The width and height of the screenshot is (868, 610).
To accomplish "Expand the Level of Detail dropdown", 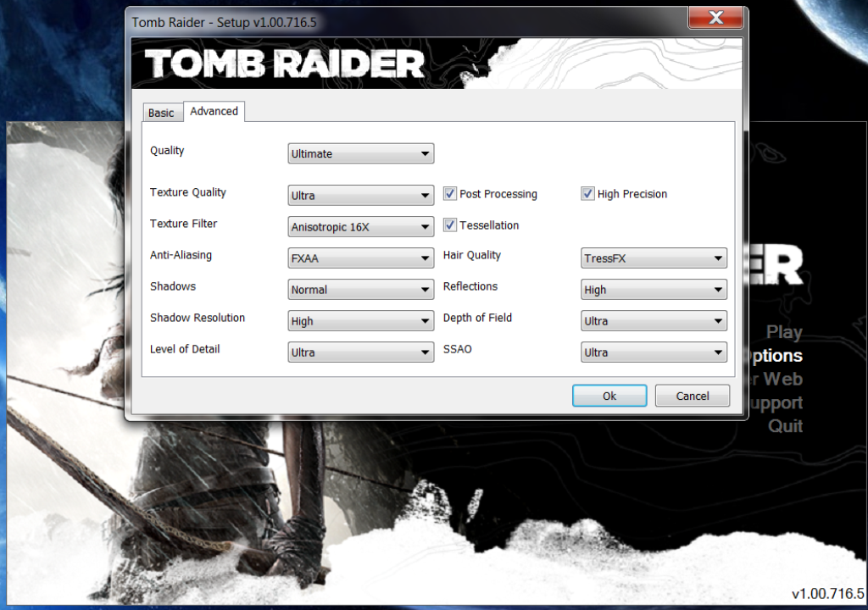I will [x=360, y=352].
